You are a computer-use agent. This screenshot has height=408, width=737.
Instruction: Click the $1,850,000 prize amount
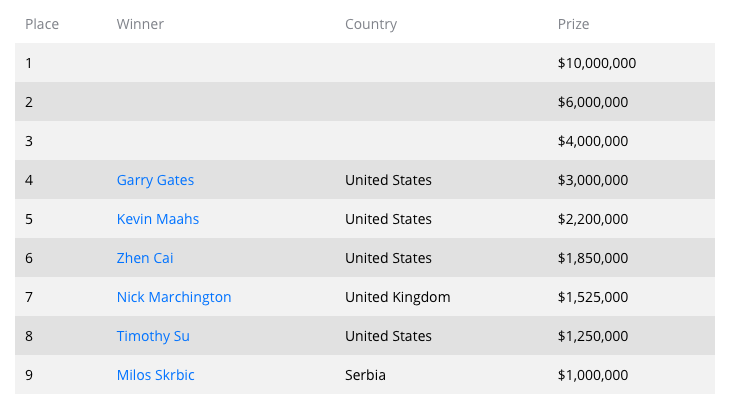593,258
